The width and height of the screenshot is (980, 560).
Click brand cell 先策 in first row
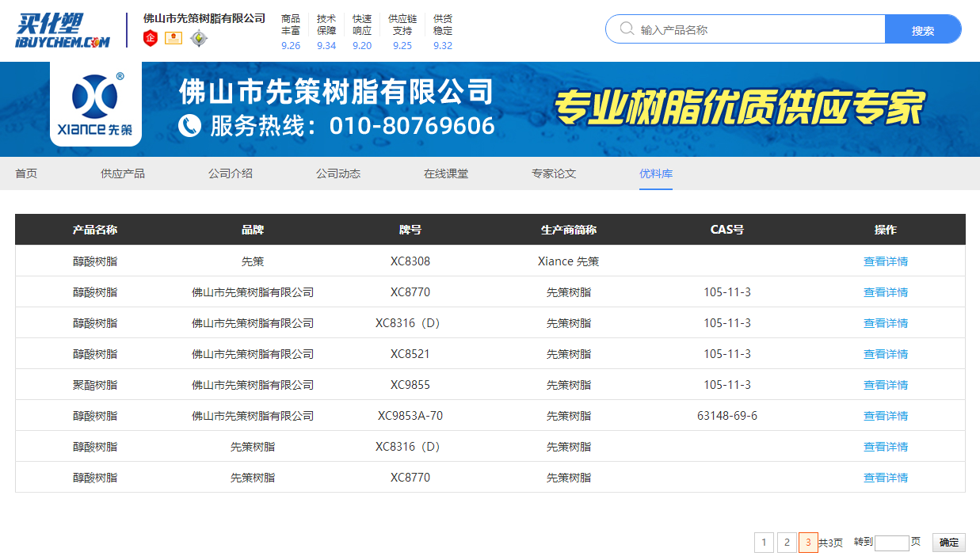(x=253, y=261)
